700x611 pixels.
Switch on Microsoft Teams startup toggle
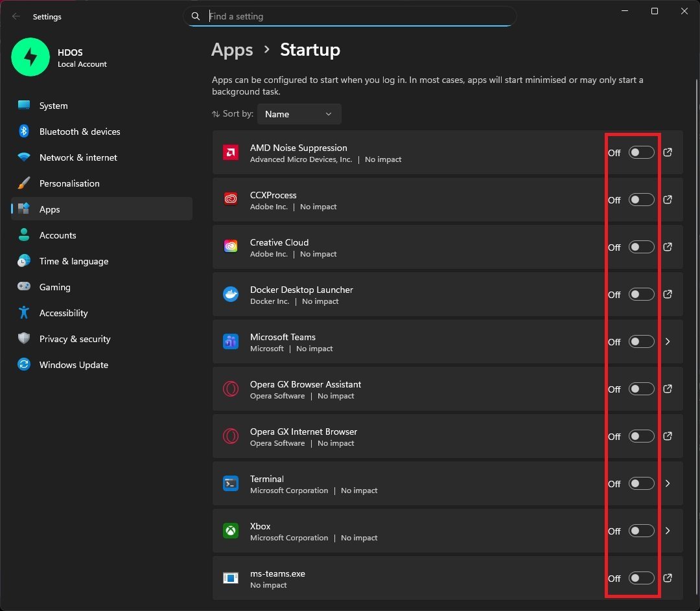pos(641,342)
